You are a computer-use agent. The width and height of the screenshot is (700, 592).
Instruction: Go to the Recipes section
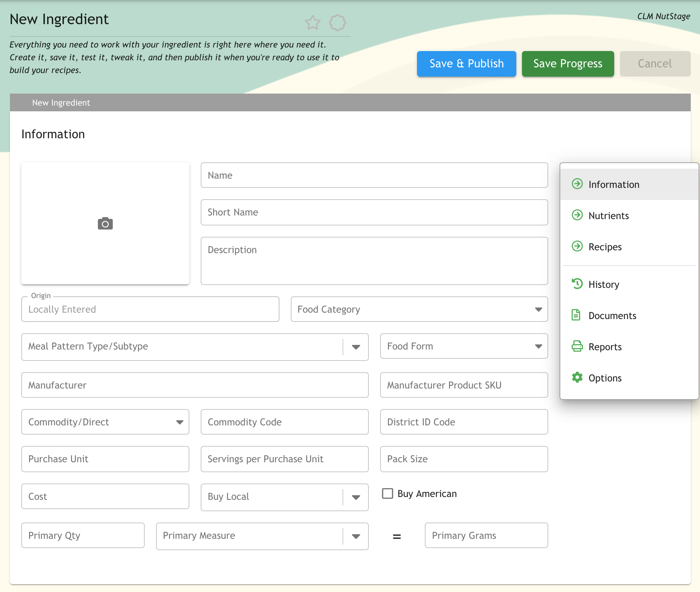[x=605, y=247]
